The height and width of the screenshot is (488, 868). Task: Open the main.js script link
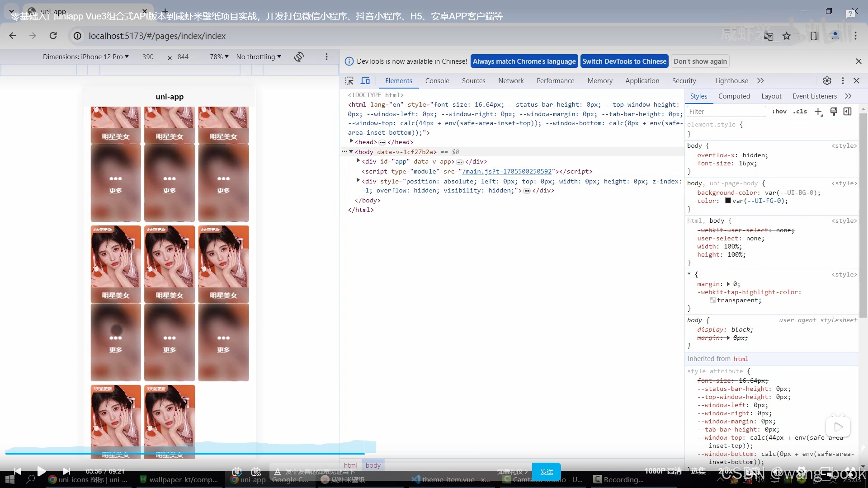pyautogui.click(x=507, y=171)
